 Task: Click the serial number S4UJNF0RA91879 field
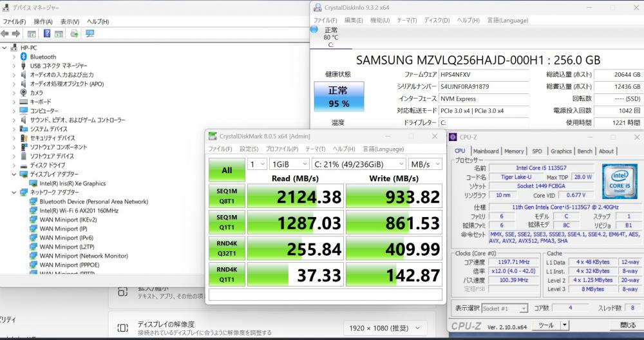pos(484,87)
